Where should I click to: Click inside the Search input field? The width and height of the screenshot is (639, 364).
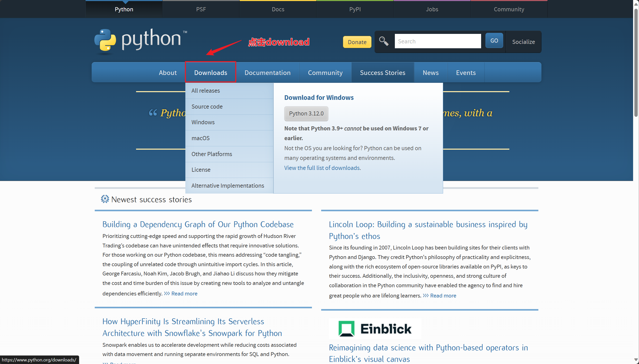click(x=438, y=41)
